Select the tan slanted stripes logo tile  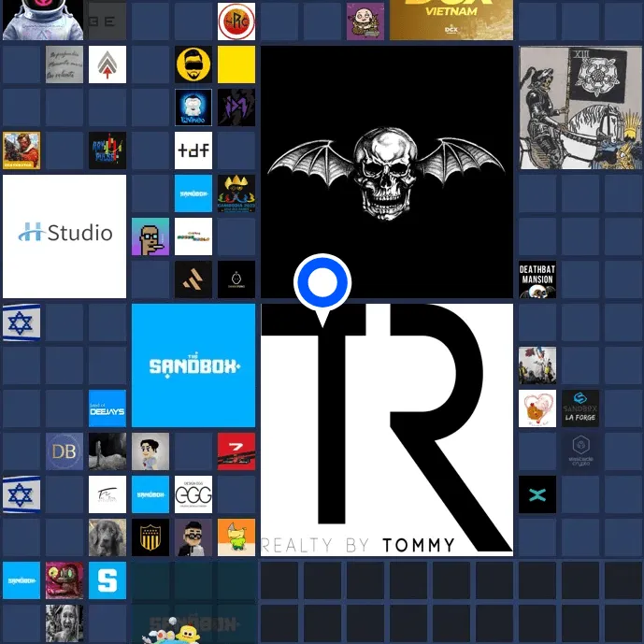(193, 279)
